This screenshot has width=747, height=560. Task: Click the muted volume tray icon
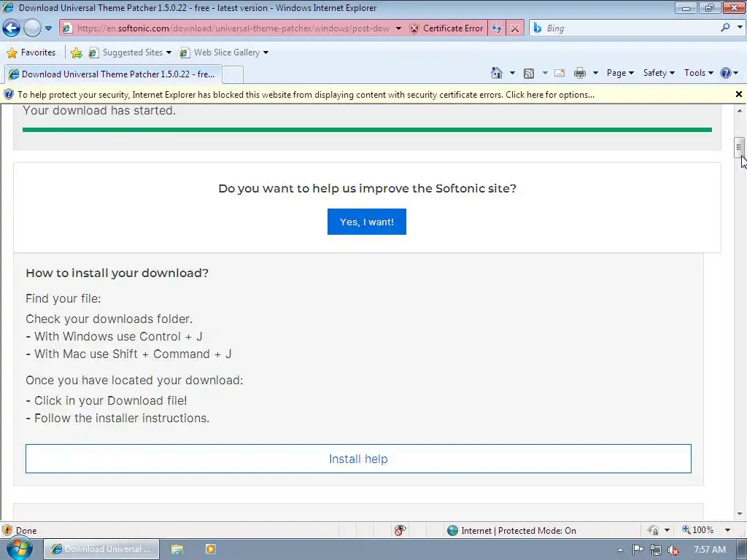[x=673, y=550]
